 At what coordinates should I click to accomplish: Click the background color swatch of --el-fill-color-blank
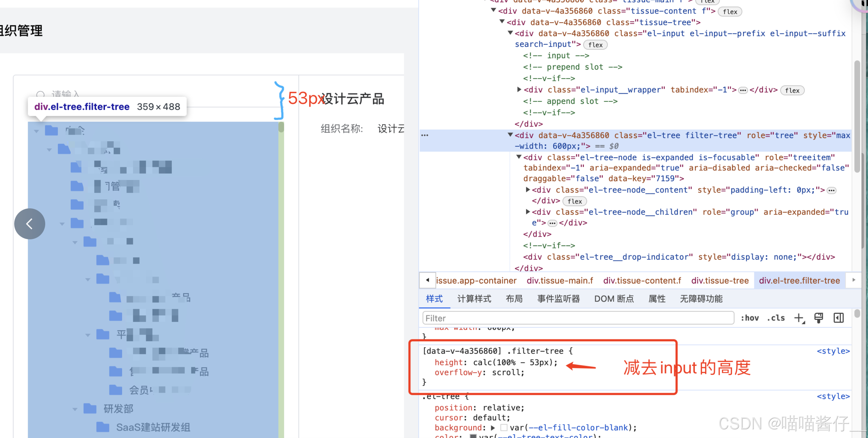click(504, 428)
